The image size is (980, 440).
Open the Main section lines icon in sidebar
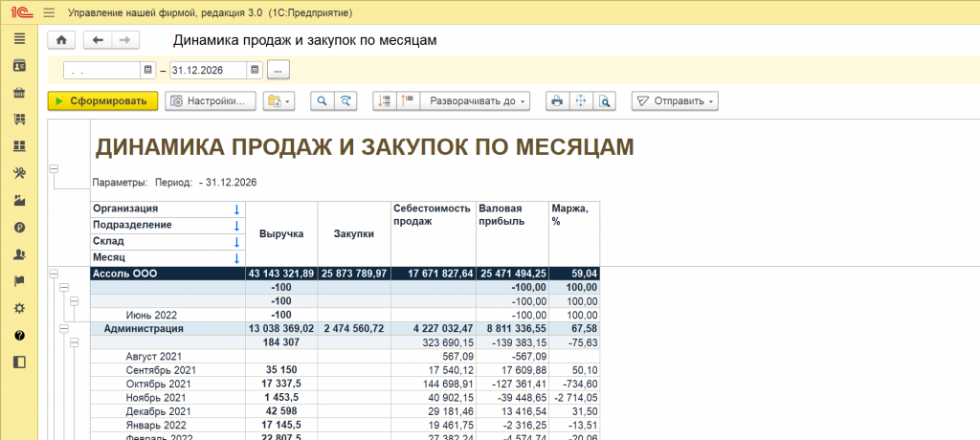coord(19,39)
